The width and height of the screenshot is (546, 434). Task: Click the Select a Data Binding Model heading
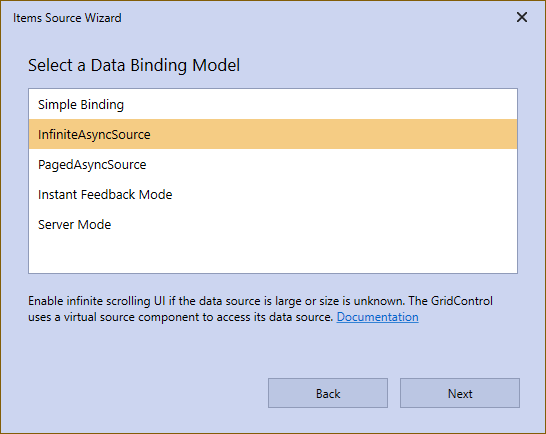tap(134, 65)
